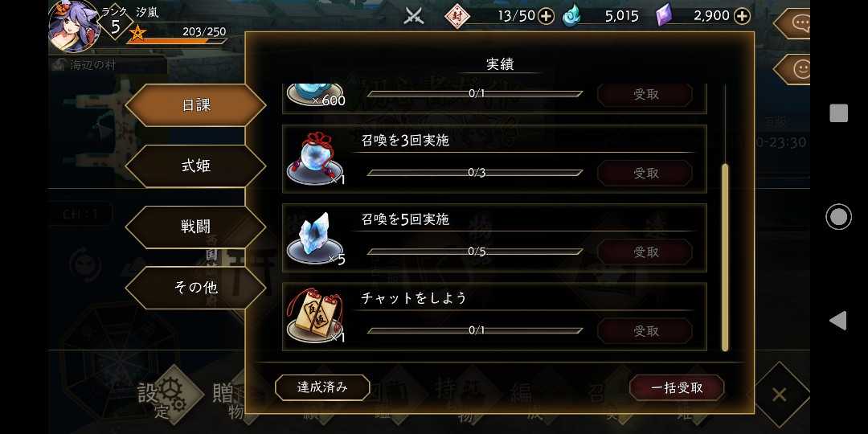Open the smiley emote icon
The width and height of the screenshot is (868, 434).
click(797, 69)
